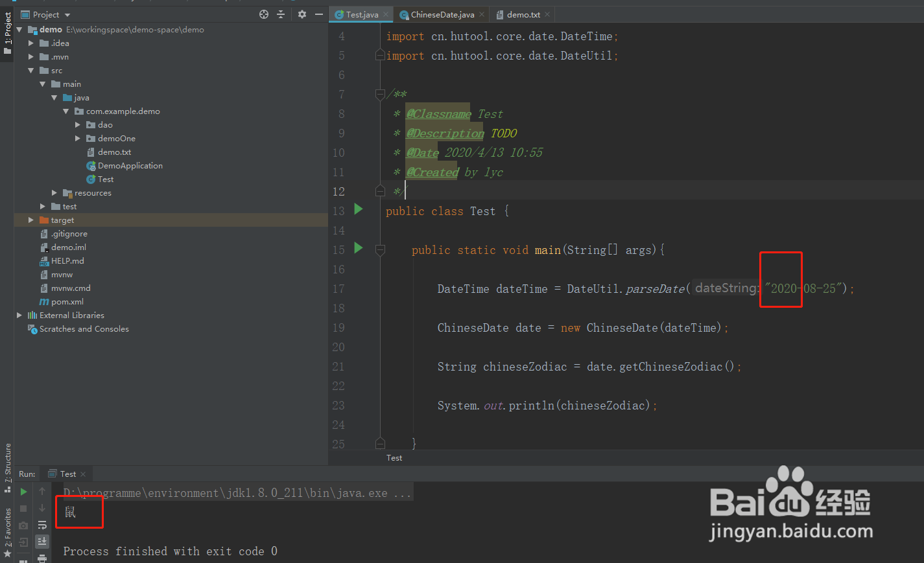Toggle scroll to end in console
Viewport: 924px width, 563px height.
tap(42, 541)
